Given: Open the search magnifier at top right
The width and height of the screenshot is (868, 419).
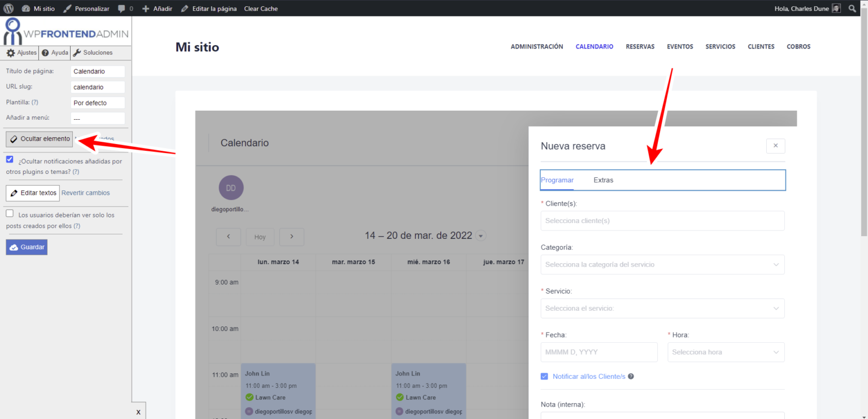Looking at the screenshot, I should pos(852,8).
